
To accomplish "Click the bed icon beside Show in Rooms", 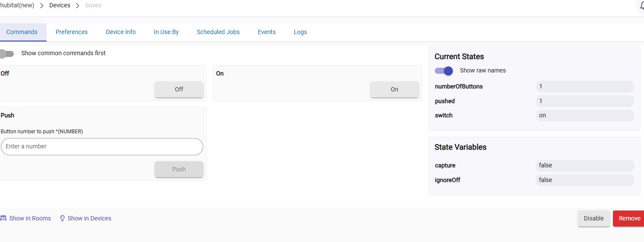I will coord(3,218).
